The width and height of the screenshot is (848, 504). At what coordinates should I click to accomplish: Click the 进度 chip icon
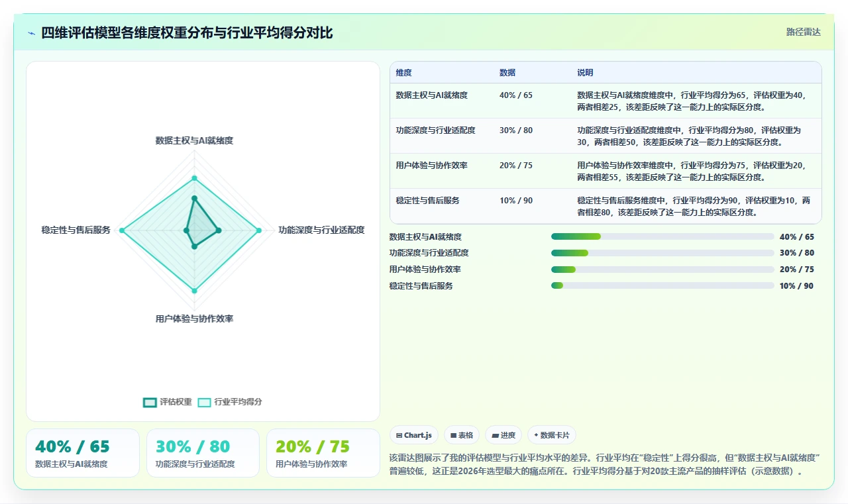click(495, 435)
